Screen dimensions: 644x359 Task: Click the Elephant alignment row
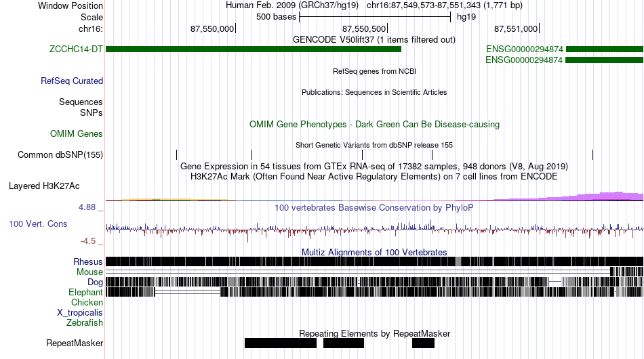[x=375, y=292]
